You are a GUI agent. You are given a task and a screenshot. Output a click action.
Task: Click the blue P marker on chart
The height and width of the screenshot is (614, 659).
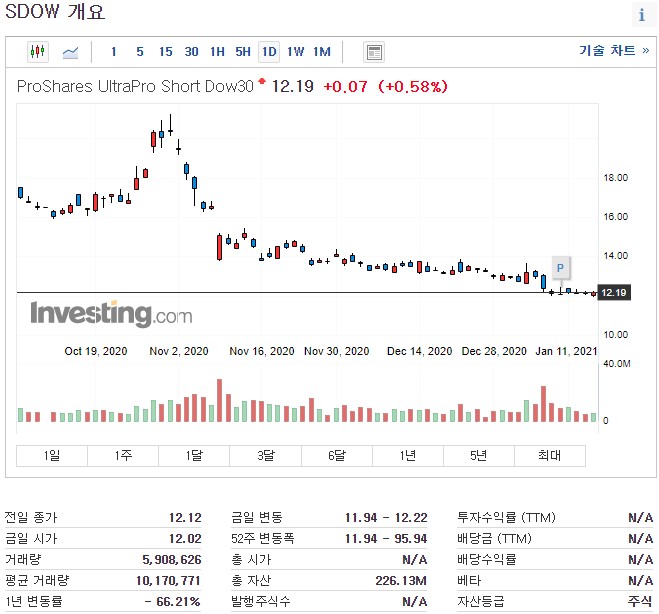[x=560, y=268]
